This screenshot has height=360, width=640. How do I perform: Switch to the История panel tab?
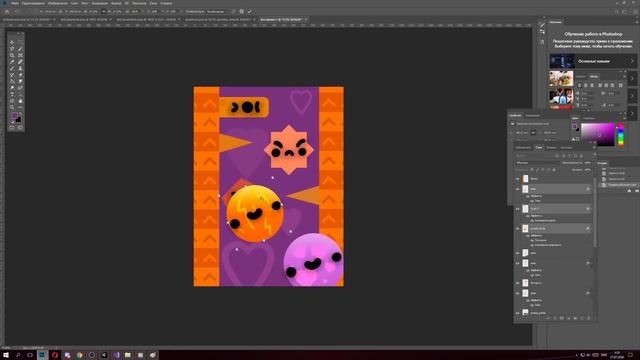click(x=602, y=163)
